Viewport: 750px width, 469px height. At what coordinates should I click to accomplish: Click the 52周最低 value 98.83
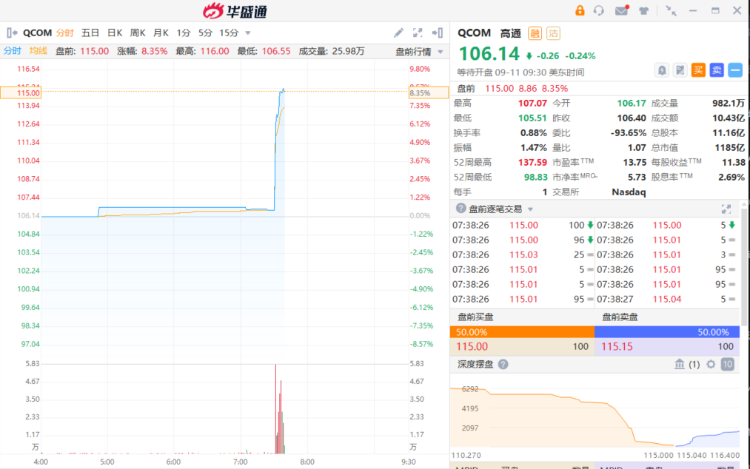coord(536,177)
